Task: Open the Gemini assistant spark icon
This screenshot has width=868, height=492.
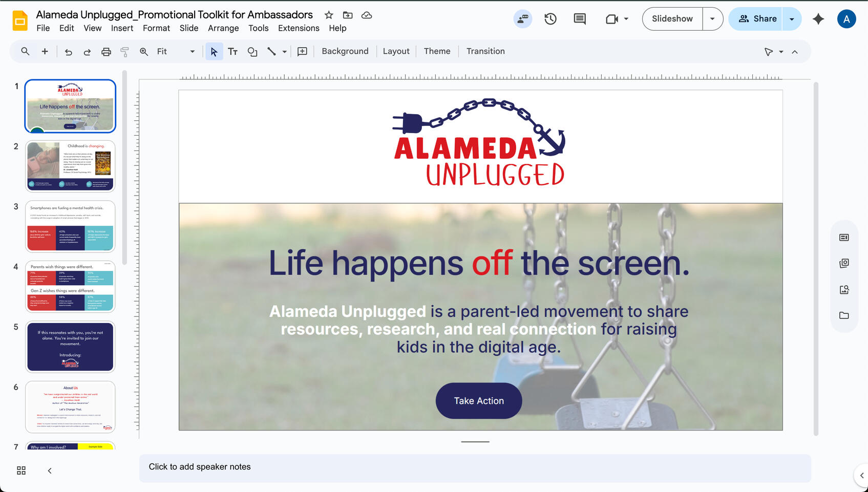Action: click(818, 18)
